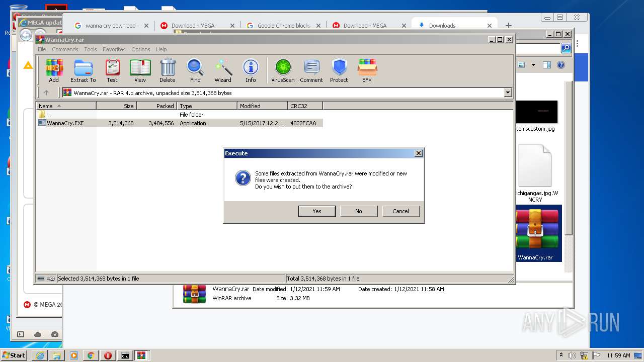
Task: Click Cancel in the Execute dialog
Action: [x=401, y=211]
